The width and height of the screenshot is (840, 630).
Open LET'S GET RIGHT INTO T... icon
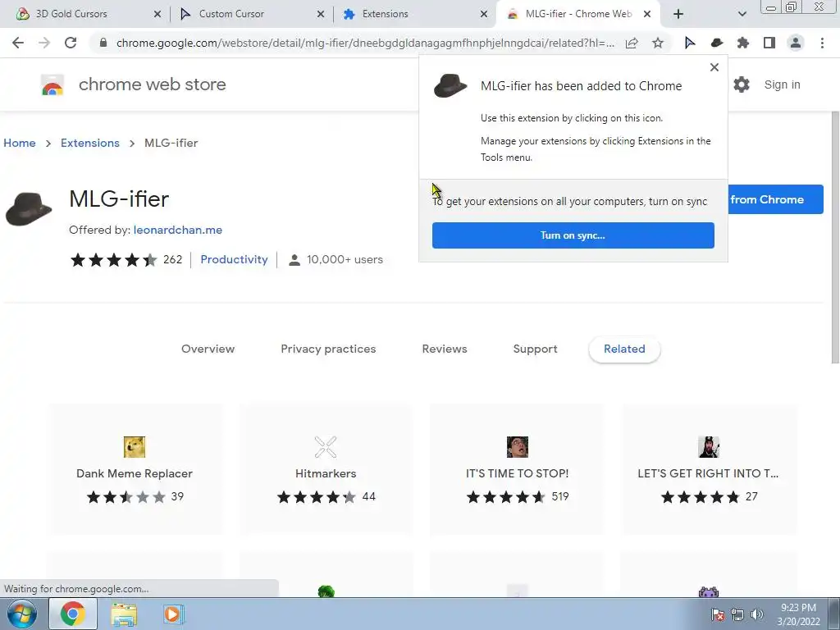click(709, 447)
